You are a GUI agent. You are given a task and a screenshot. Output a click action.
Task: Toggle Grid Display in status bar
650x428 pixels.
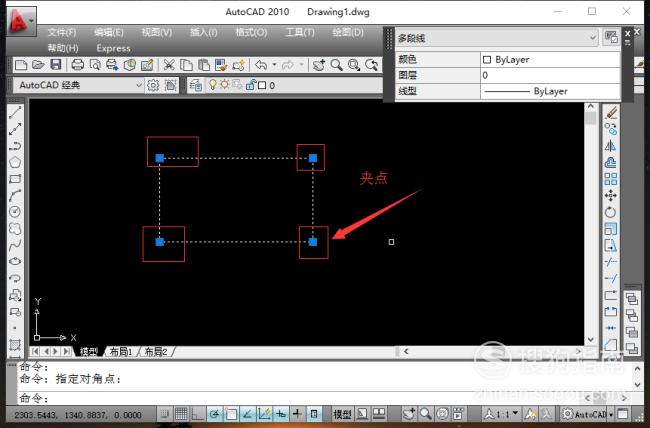tap(181, 413)
